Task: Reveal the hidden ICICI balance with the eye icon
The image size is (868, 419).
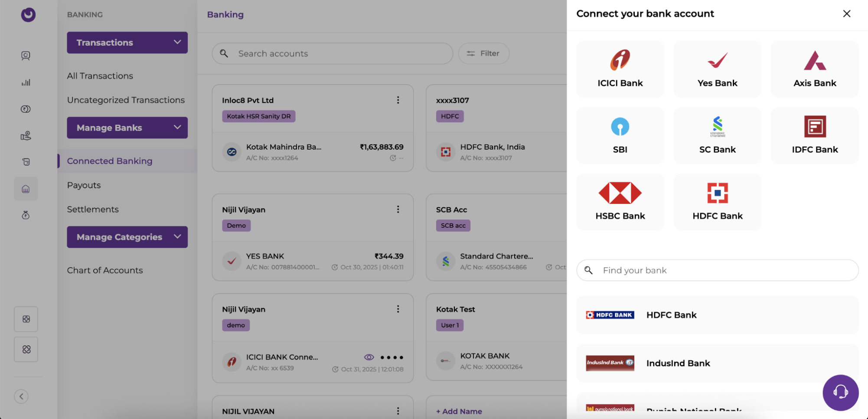Action: [x=369, y=357]
